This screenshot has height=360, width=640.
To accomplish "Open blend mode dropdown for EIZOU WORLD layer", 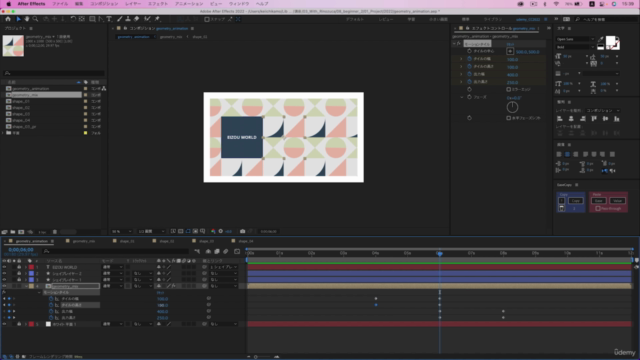I will pyautogui.click(x=112, y=267).
